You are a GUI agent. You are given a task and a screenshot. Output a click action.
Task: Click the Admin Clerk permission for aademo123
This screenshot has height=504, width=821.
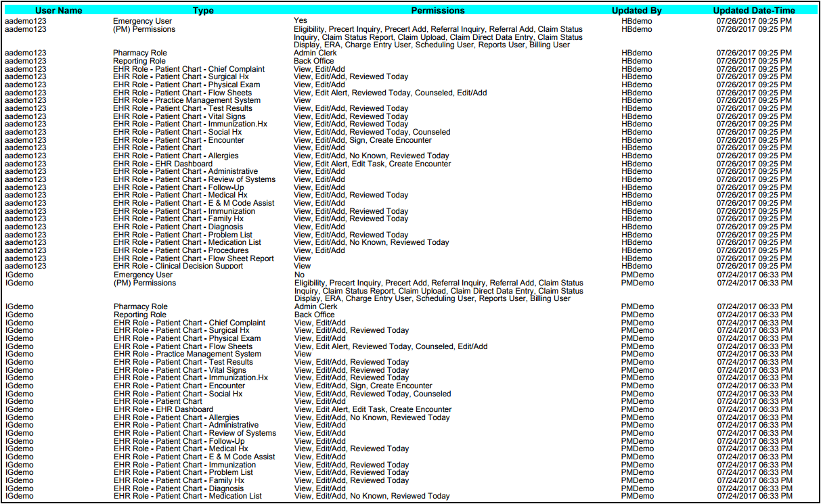(x=315, y=53)
